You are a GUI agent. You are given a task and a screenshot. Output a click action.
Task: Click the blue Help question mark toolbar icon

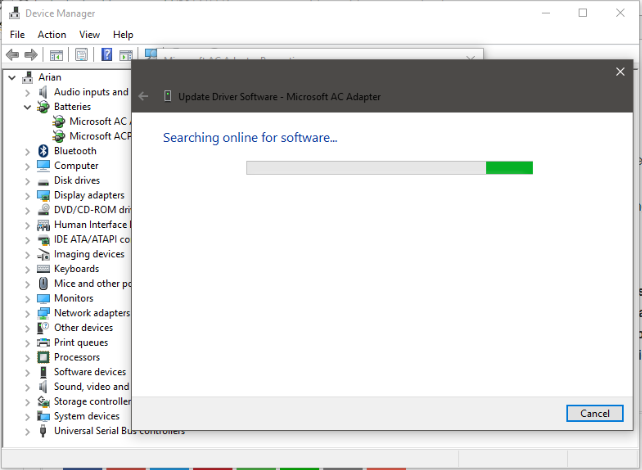[106, 54]
